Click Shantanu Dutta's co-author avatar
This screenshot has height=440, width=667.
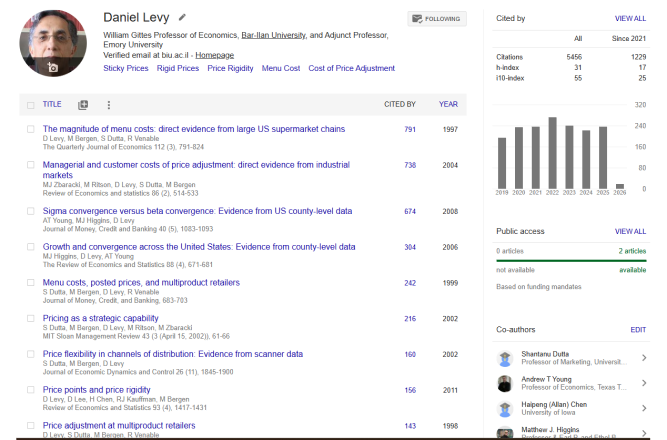coord(505,358)
